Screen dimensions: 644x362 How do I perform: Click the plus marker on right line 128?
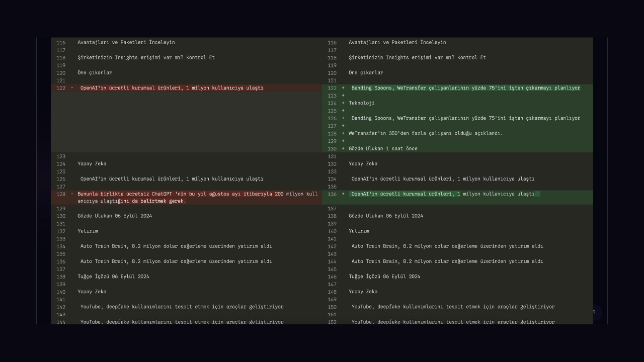(343, 134)
